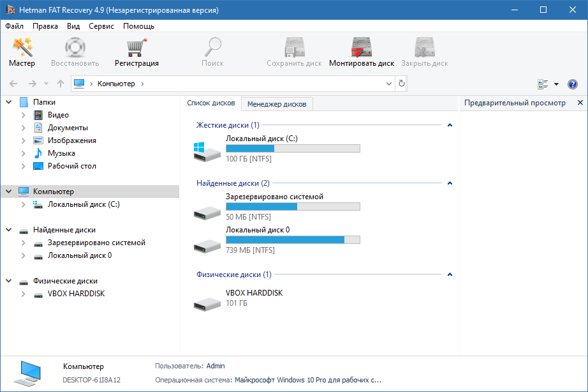Refresh the address bar location
The height and width of the screenshot is (392, 588).
pyautogui.click(x=402, y=84)
